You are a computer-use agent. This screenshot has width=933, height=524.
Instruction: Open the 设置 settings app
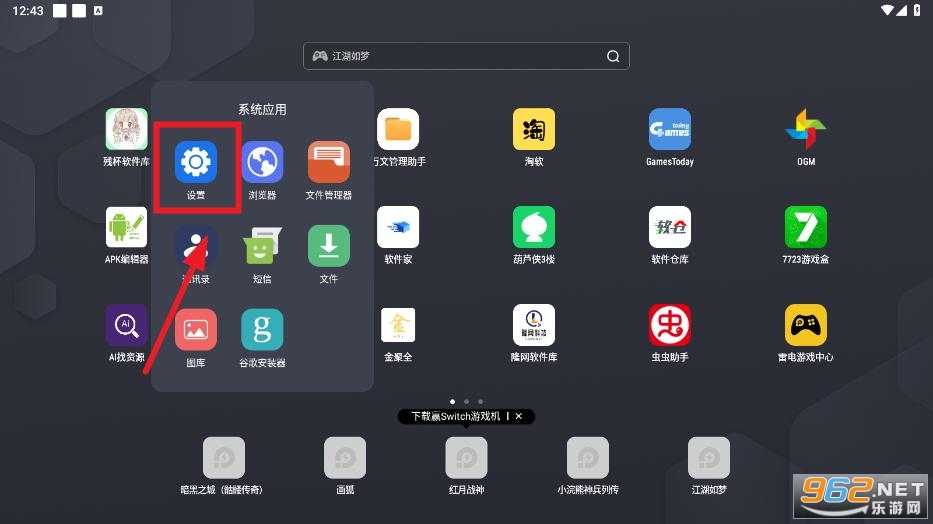196,162
